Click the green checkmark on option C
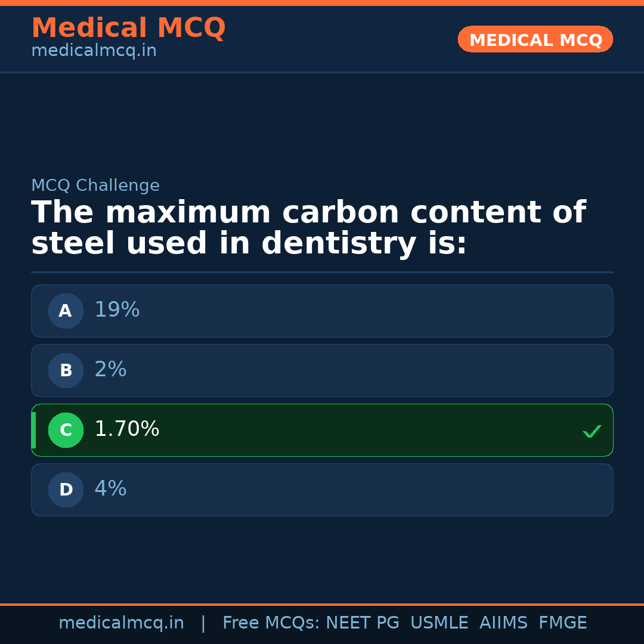The width and height of the screenshot is (644, 644). 592,431
